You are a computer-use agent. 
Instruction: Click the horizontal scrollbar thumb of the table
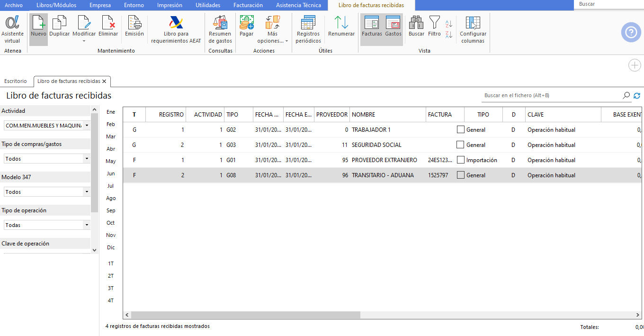coord(246,315)
